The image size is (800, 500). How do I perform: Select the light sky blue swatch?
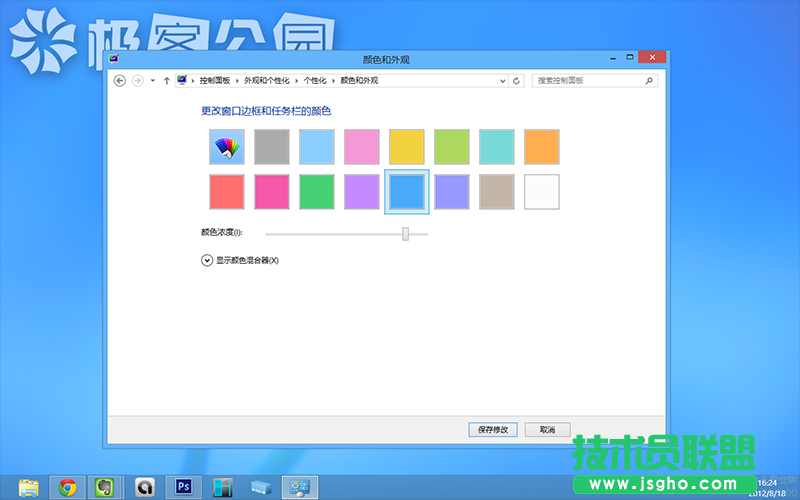(316, 147)
